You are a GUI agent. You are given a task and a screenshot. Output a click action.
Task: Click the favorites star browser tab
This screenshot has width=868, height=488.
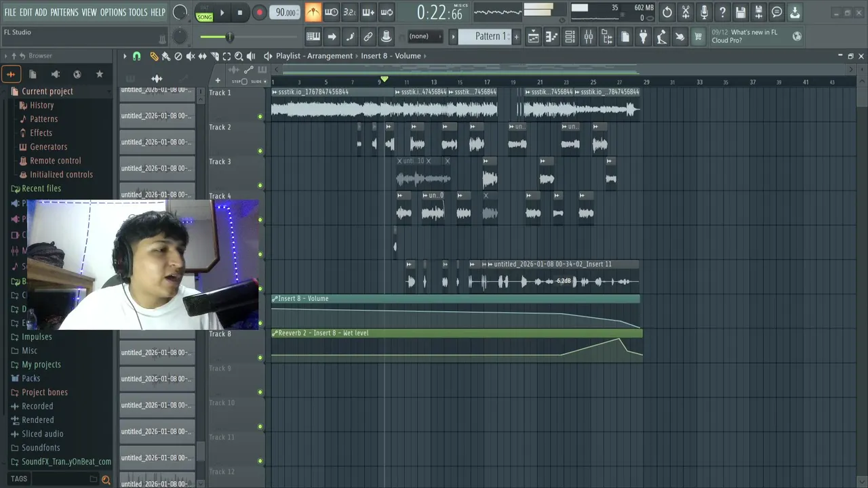pyautogui.click(x=100, y=74)
